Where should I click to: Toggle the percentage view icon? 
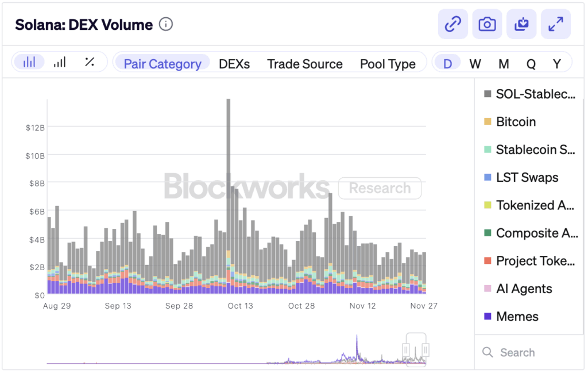pos(90,63)
